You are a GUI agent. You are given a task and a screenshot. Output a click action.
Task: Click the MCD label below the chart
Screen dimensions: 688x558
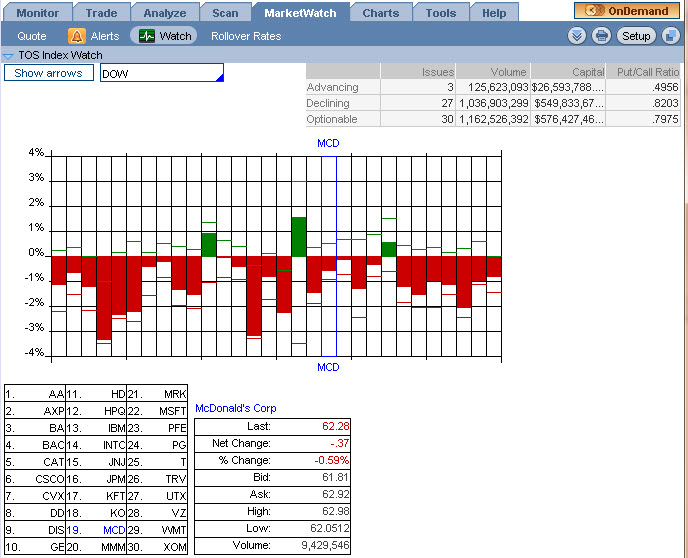click(328, 367)
